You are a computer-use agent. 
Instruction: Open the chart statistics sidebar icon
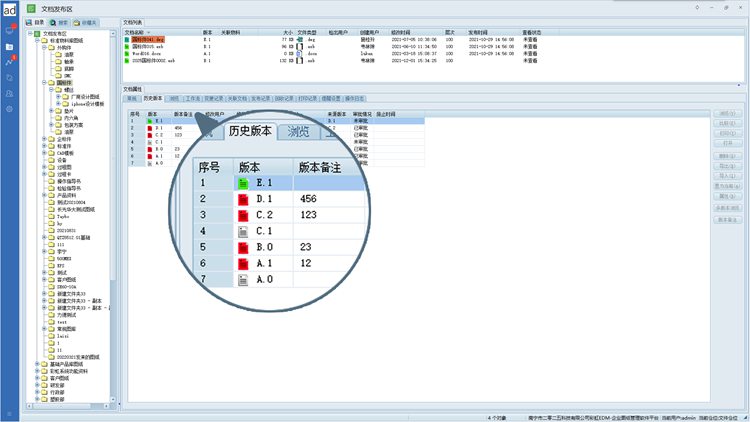point(9,62)
